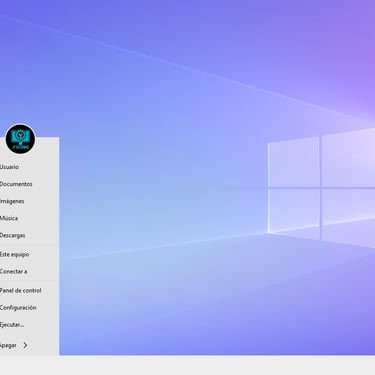Open Descargas from the menu
This screenshot has height=375, width=375.
[13, 235]
